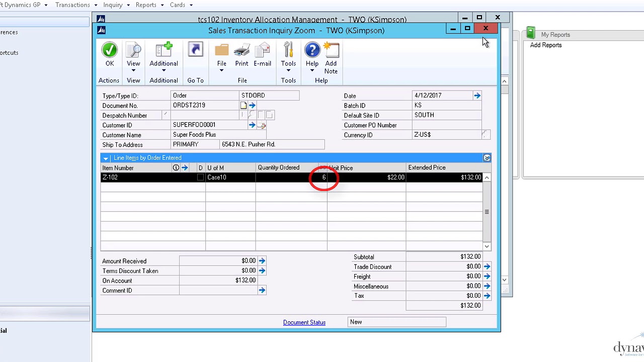Click the E-mail icon

[262, 50]
